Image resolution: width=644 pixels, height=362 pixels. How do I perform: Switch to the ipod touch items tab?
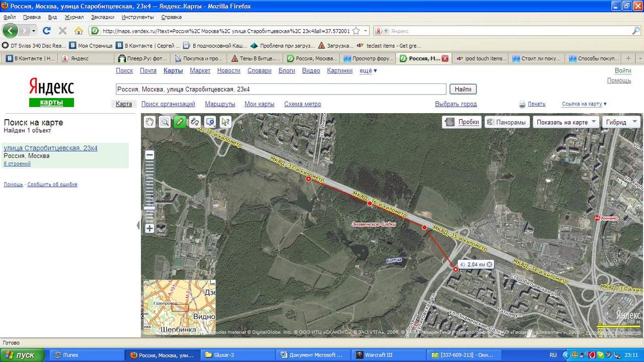[x=480, y=58]
